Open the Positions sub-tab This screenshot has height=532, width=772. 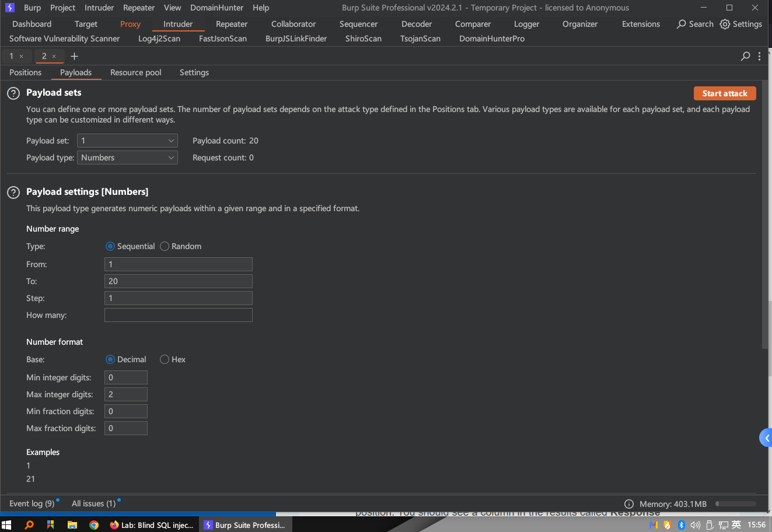point(25,72)
